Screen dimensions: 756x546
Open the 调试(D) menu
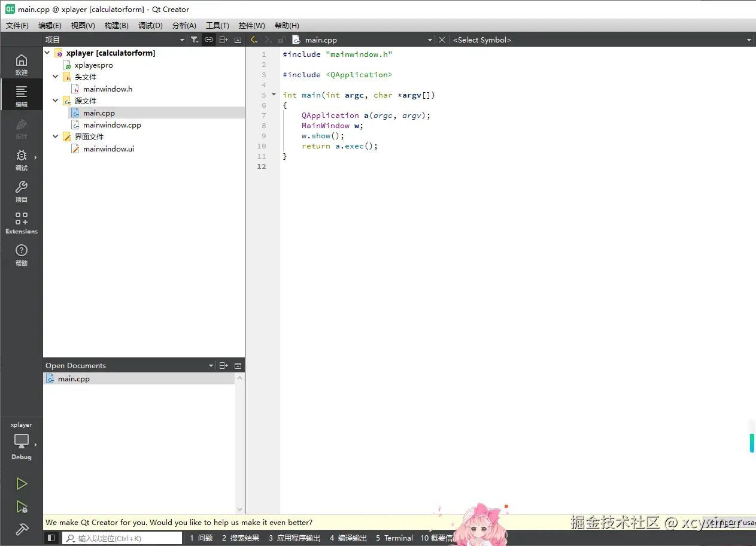click(150, 26)
